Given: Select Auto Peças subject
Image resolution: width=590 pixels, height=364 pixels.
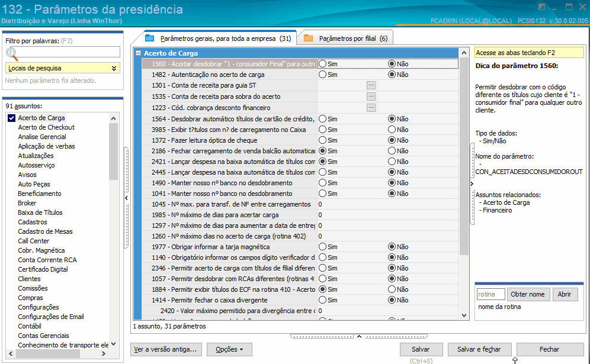Looking at the screenshot, I should pyautogui.click(x=34, y=184).
